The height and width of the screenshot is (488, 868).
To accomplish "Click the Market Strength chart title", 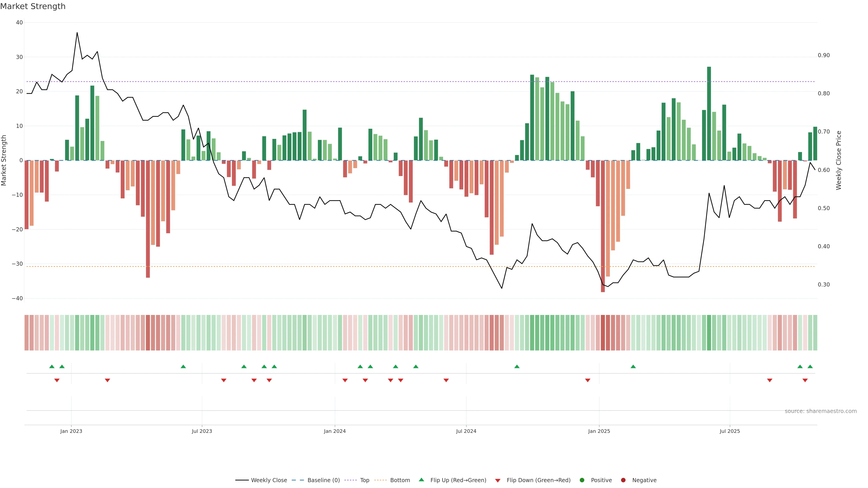I will tap(33, 6).
